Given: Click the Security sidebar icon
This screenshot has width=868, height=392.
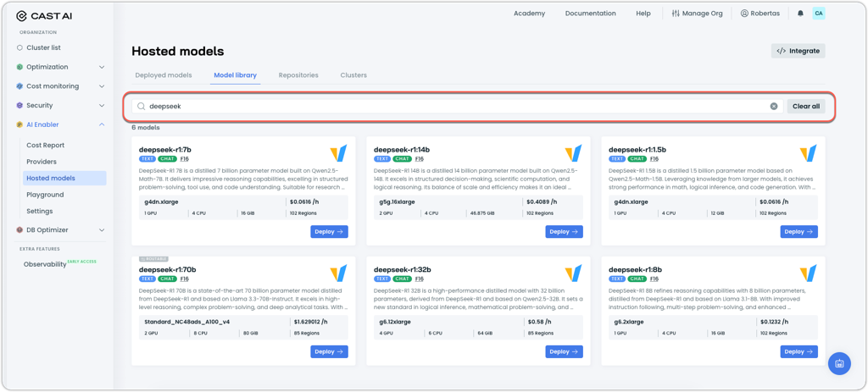Looking at the screenshot, I should coord(20,105).
